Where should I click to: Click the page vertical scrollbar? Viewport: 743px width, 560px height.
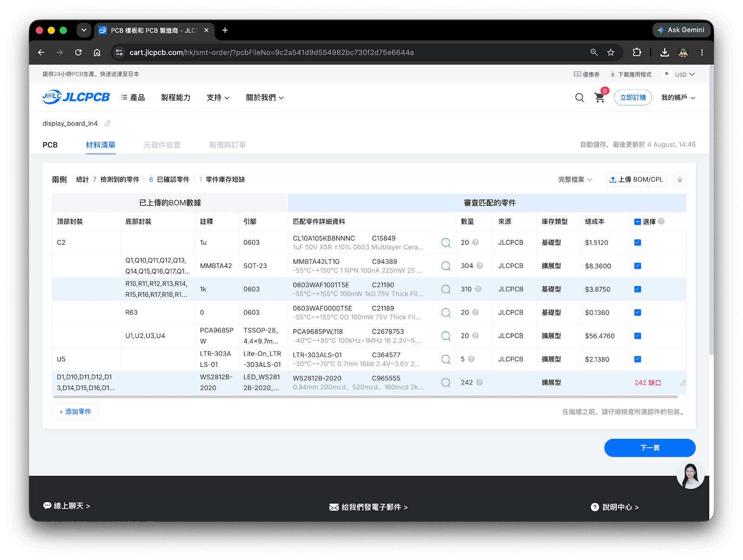point(711,209)
